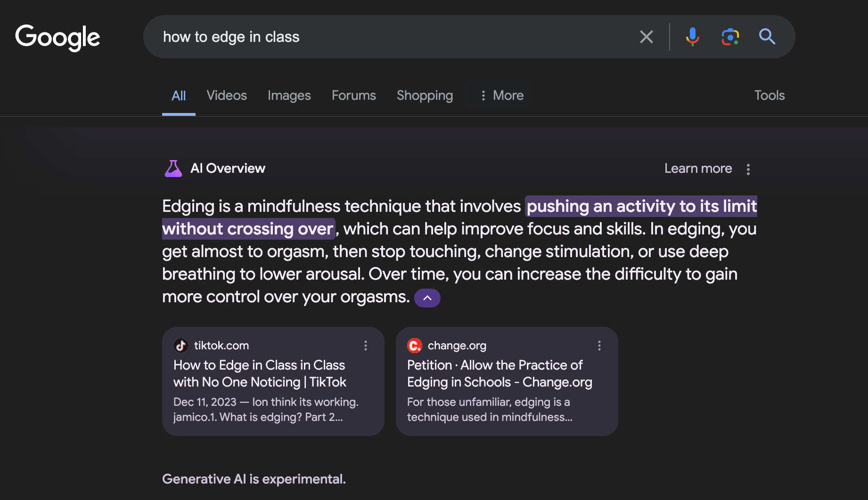Expand the More search filters dropdown

(501, 96)
